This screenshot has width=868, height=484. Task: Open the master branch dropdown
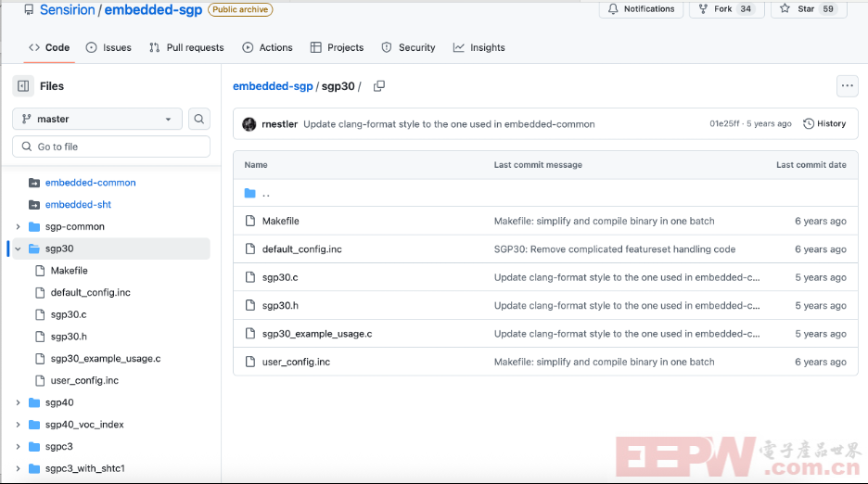[x=96, y=119]
